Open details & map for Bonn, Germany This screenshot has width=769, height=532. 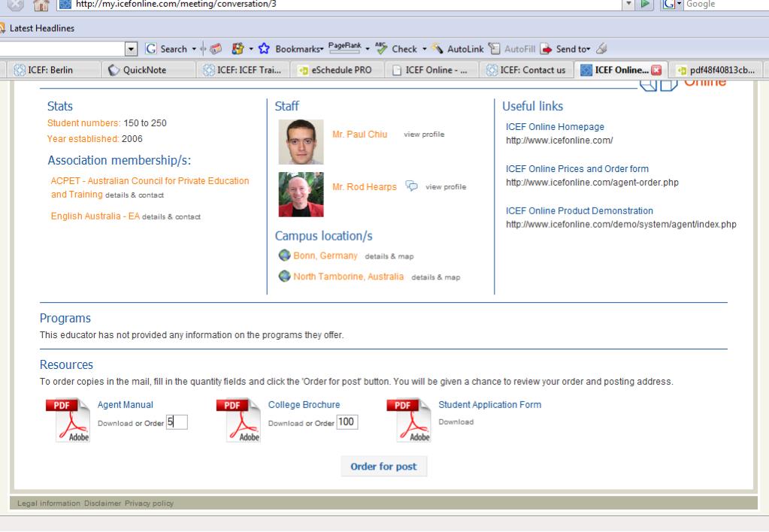389,256
